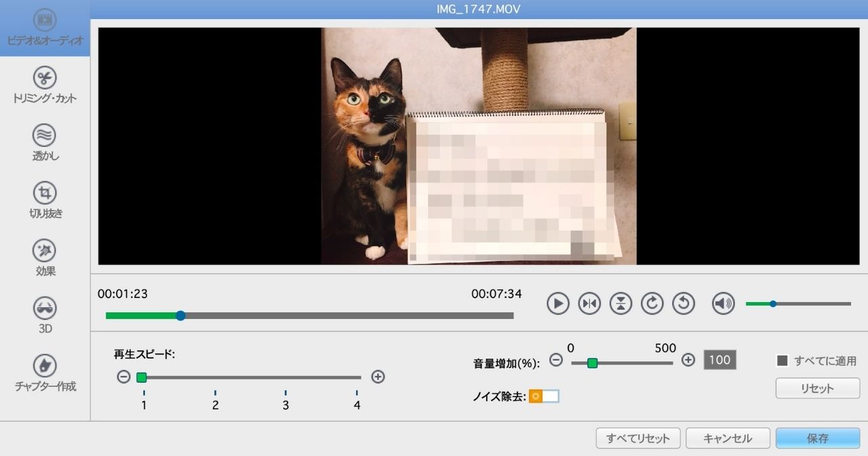This screenshot has height=456, width=868.
Task: Play the IMG_1747.MOV video
Action: 557,304
